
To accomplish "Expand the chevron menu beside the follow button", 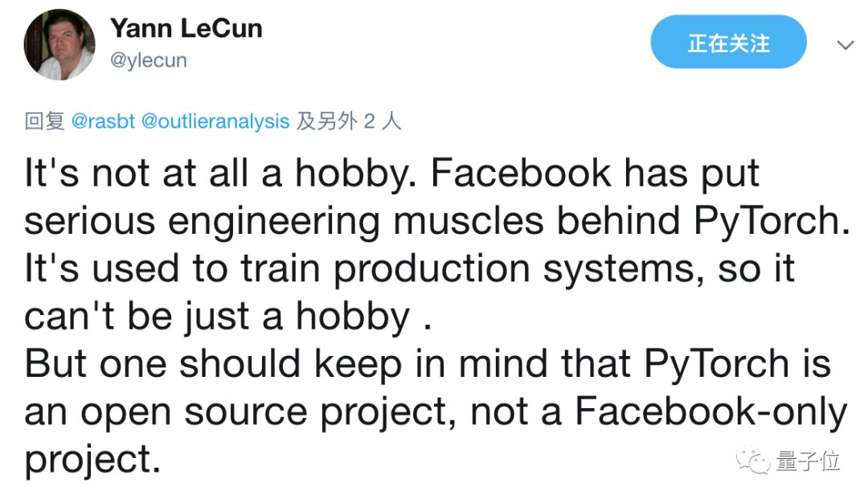I will pyautogui.click(x=845, y=45).
